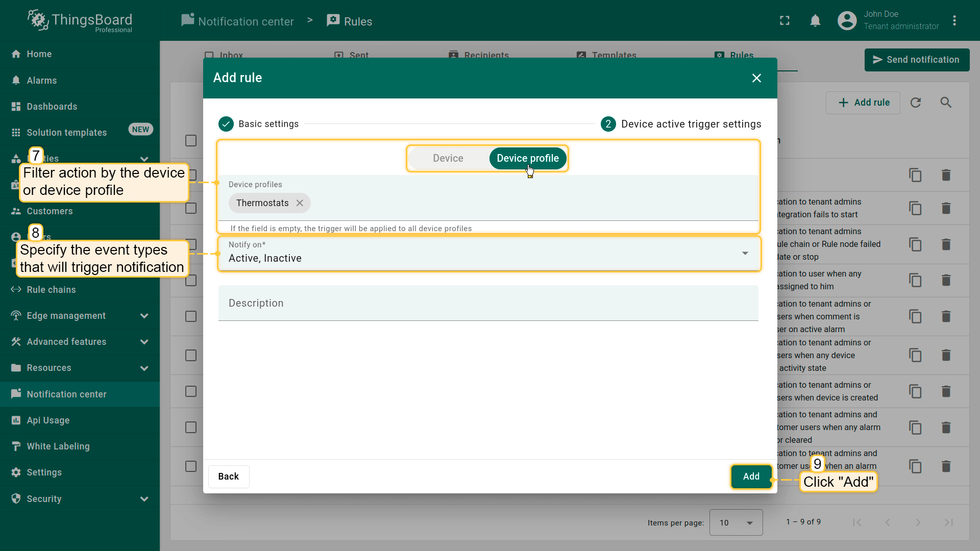Viewport: 980px width, 551px height.
Task: Click the Add button
Action: pos(751,477)
